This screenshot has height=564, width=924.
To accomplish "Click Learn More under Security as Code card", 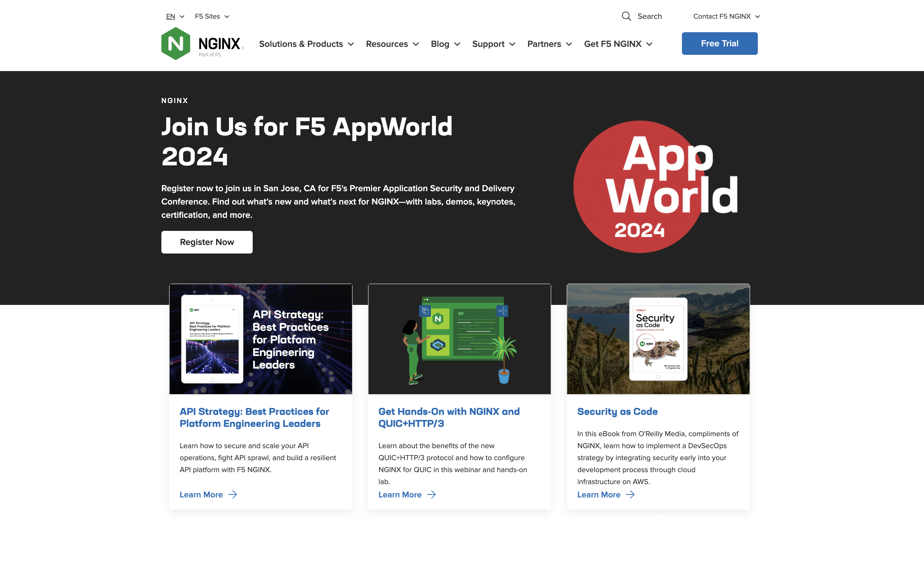I will (599, 494).
